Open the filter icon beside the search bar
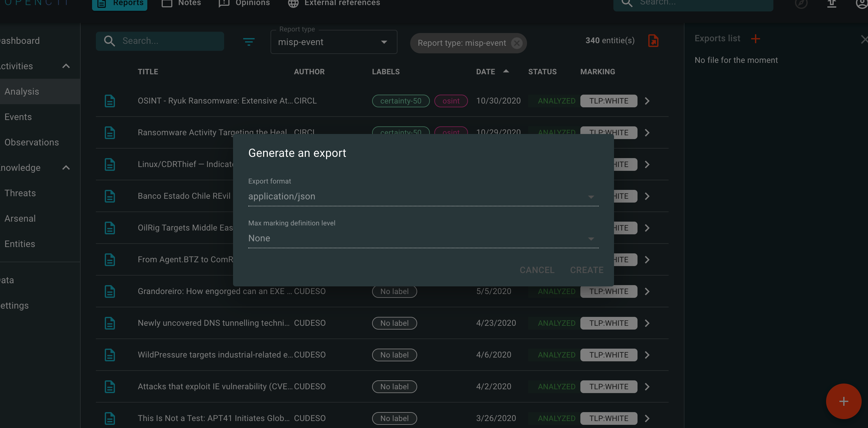This screenshot has height=428, width=868. click(x=249, y=42)
